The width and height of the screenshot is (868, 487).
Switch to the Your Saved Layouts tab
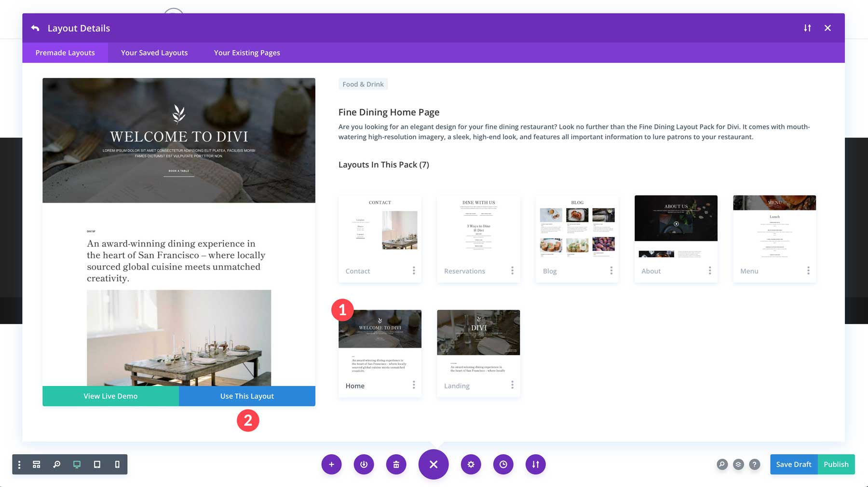154,53
